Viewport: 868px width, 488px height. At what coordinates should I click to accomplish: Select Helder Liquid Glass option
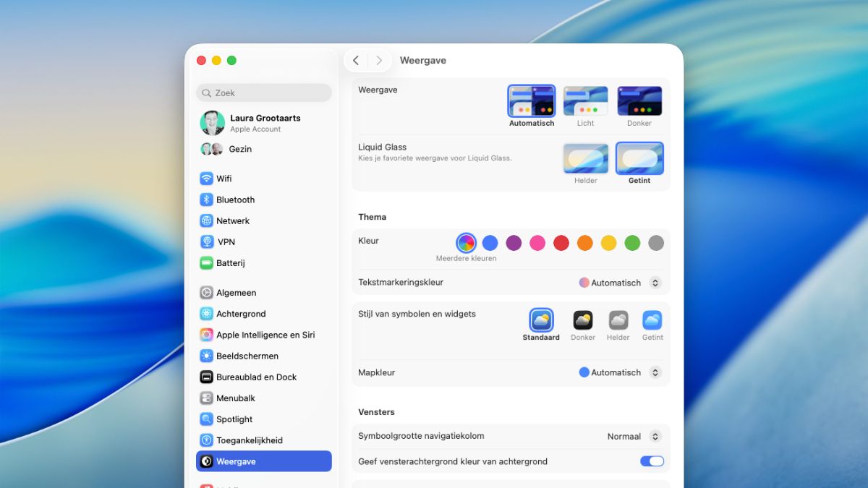tap(586, 158)
